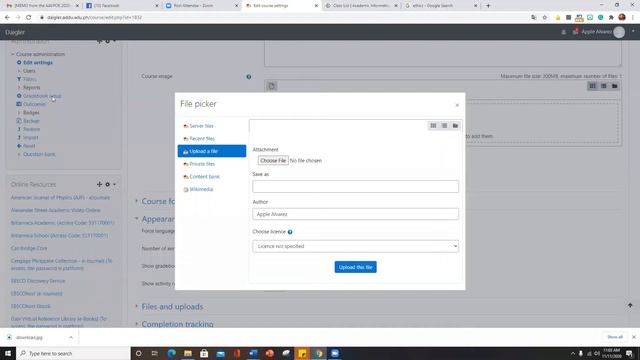Screen dimensions: 640x360
Task: Open Recent files repository
Action: [x=202, y=139]
